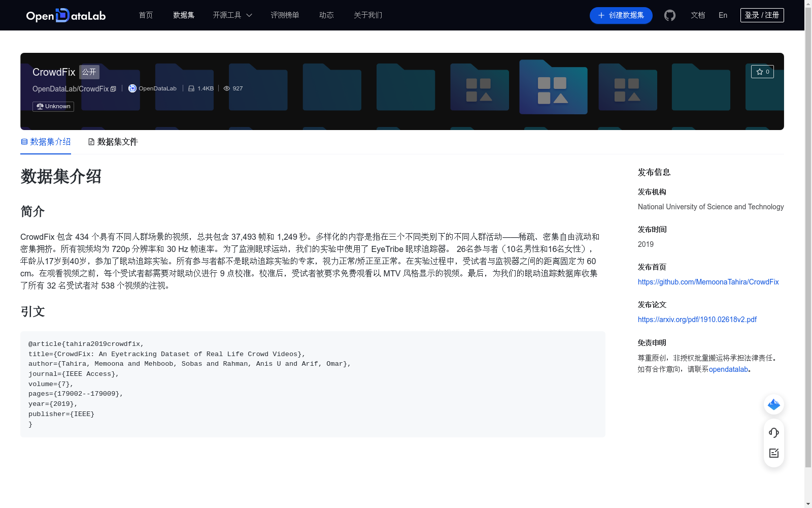The height and width of the screenshot is (508, 812).
Task: Click the publication year 2019
Action: [x=646, y=244]
